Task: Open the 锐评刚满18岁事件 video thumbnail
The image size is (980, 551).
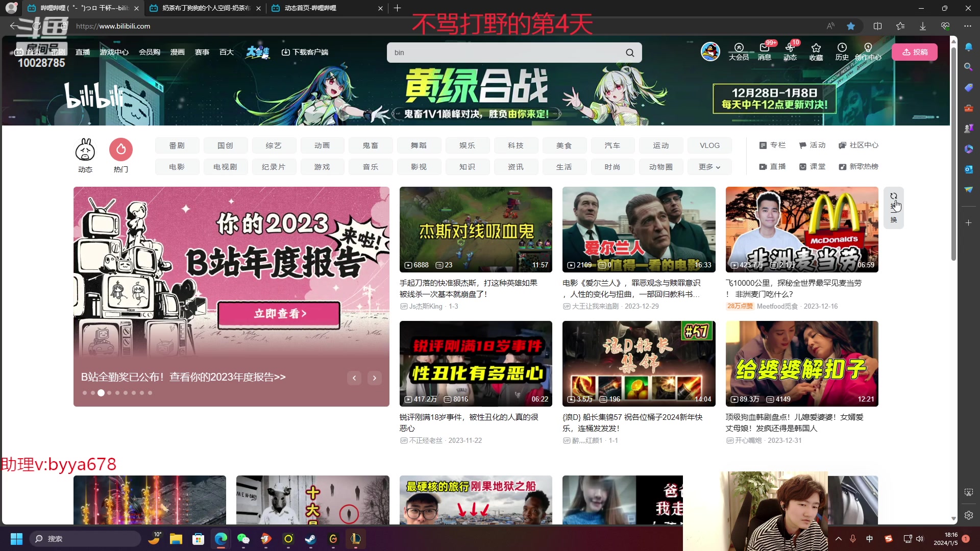Action: pyautogui.click(x=476, y=364)
